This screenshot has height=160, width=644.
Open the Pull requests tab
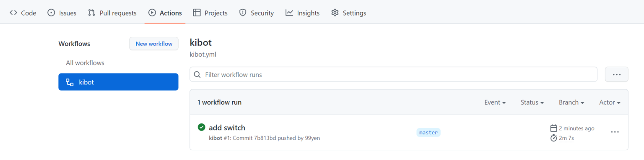[112, 13]
